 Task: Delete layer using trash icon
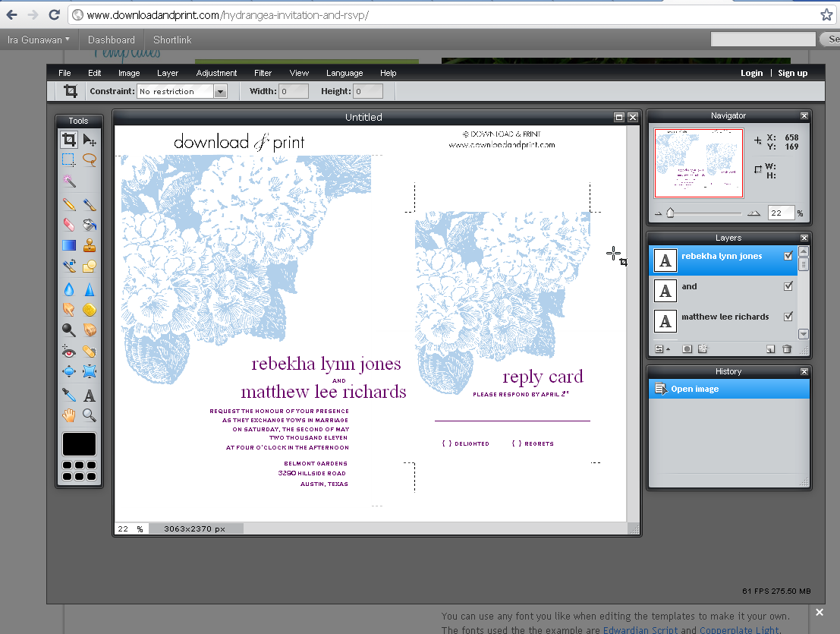point(787,349)
